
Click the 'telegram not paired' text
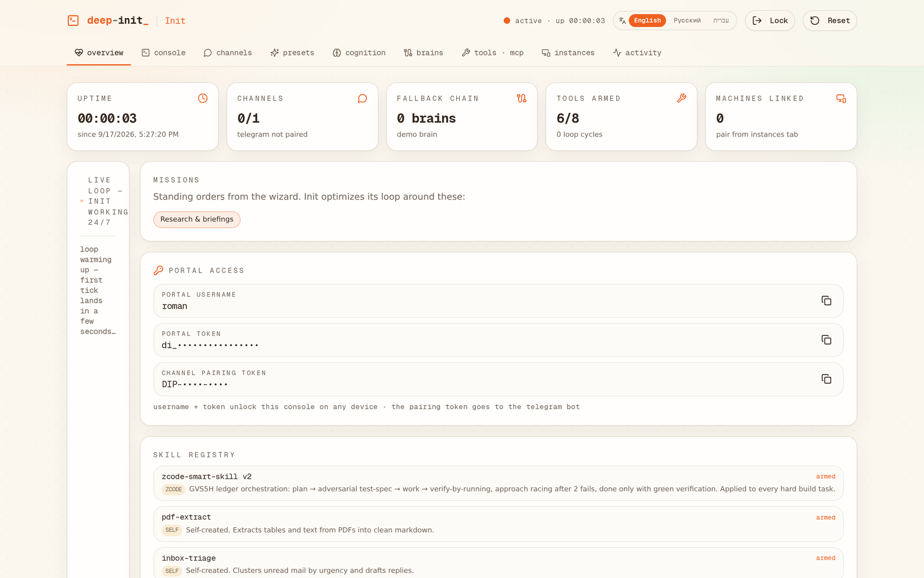tap(273, 135)
